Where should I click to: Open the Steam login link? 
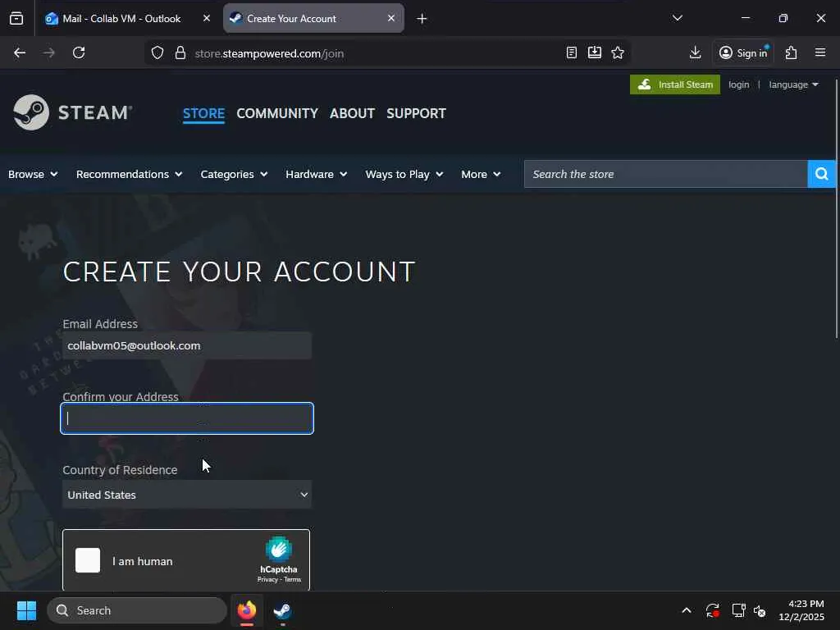pos(739,84)
